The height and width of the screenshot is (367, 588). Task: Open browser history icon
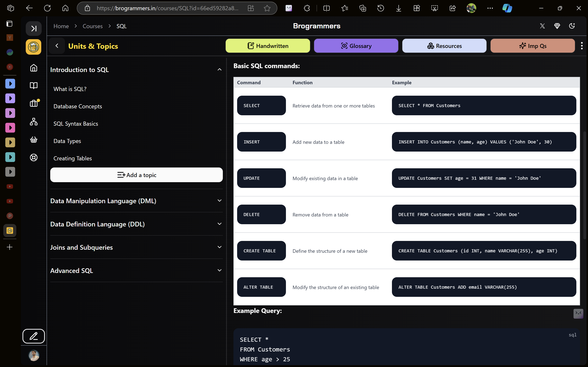pyautogui.click(x=380, y=8)
